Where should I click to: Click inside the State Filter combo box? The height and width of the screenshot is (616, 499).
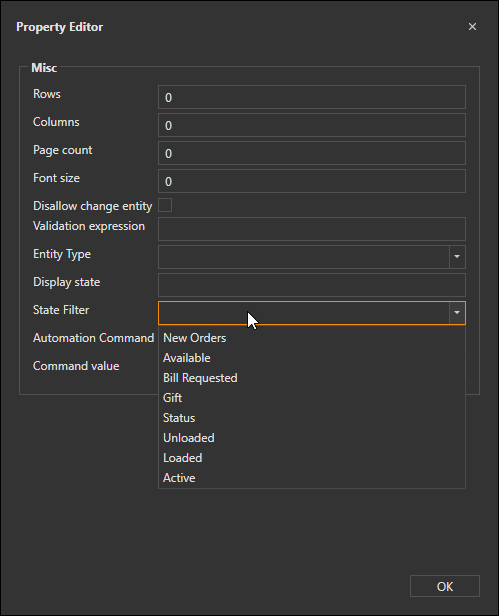304,313
